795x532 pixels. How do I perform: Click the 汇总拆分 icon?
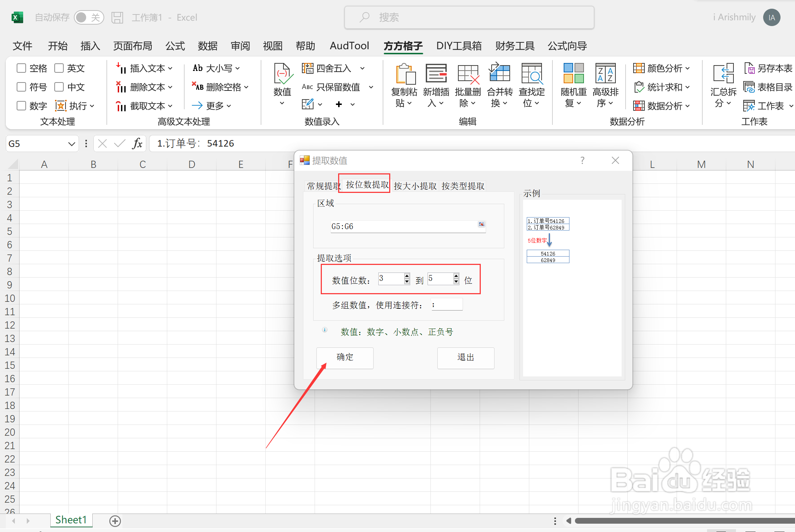click(723, 74)
